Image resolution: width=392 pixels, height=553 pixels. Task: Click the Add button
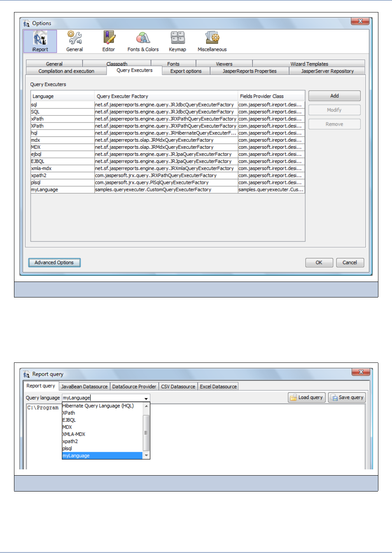pyautogui.click(x=334, y=96)
